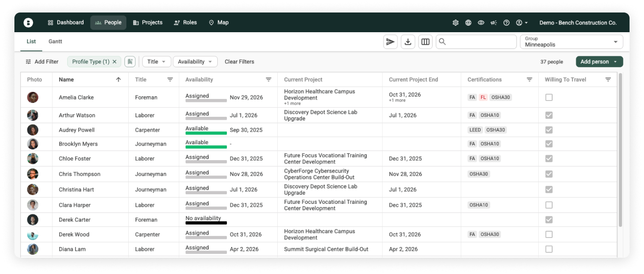Check Willing To Travel for Amelia Clarke
This screenshot has height=274, width=644.
pos(549,98)
